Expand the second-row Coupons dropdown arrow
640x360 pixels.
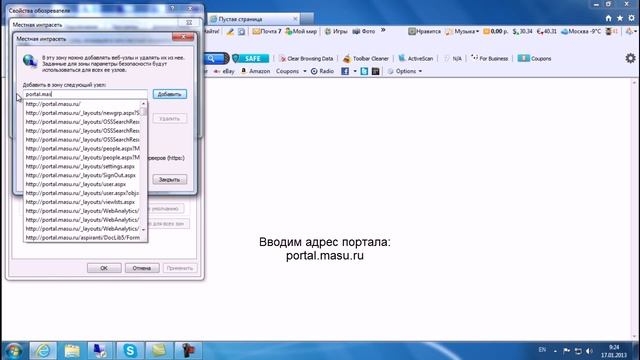point(304,71)
